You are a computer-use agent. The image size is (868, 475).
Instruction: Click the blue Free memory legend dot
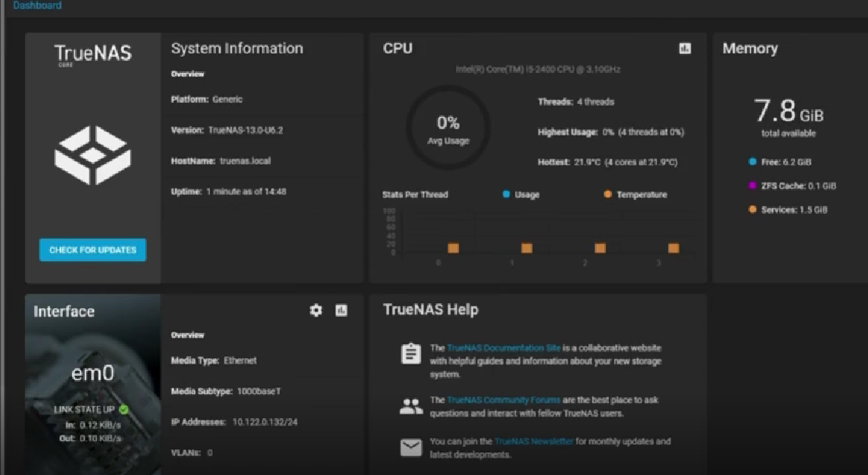(752, 162)
